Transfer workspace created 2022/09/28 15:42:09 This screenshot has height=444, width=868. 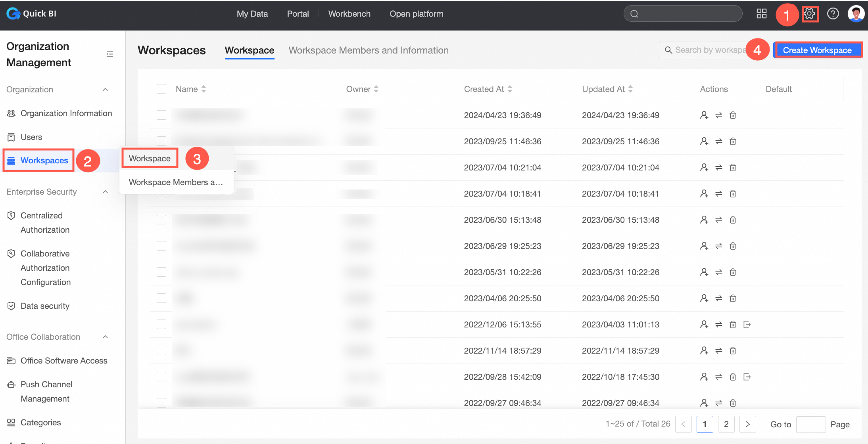pos(718,377)
